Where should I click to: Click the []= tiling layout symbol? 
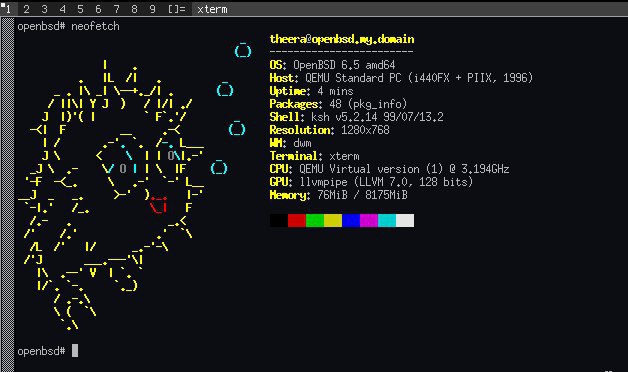click(177, 9)
